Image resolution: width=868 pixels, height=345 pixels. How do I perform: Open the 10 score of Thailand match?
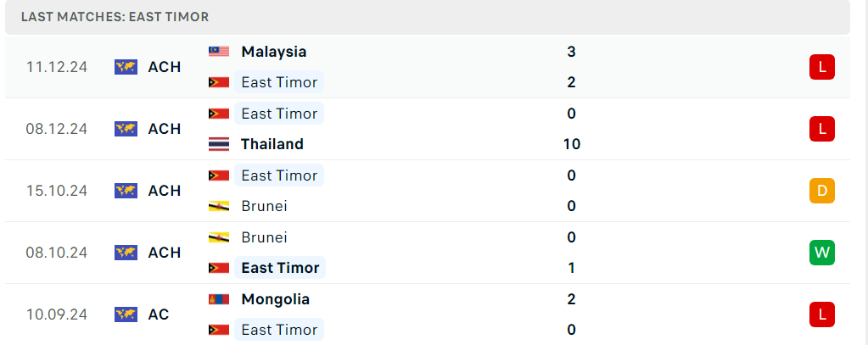coord(571,144)
